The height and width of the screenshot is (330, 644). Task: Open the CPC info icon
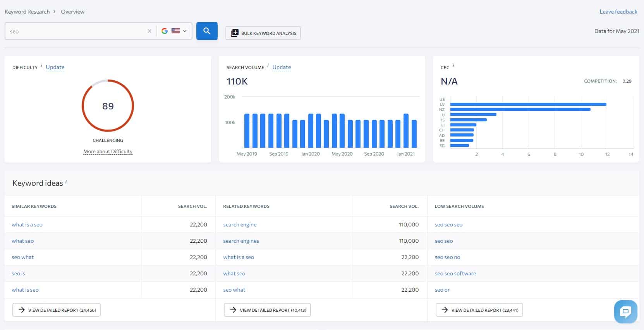click(453, 66)
